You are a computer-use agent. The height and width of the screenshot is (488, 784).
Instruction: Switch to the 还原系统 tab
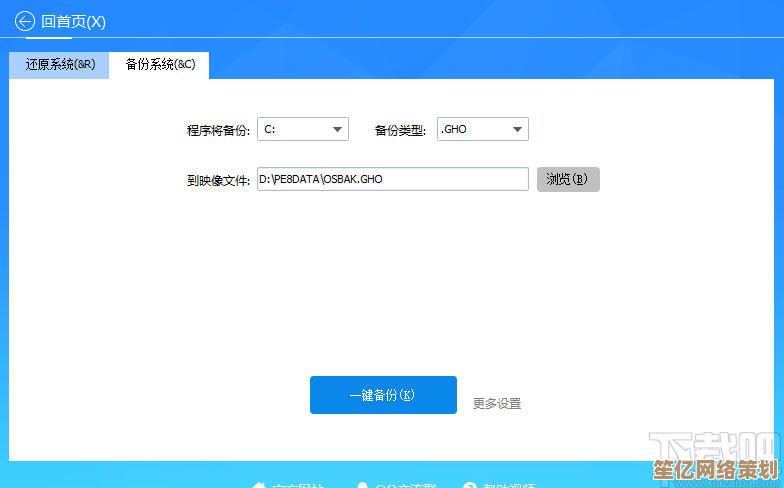pos(60,65)
